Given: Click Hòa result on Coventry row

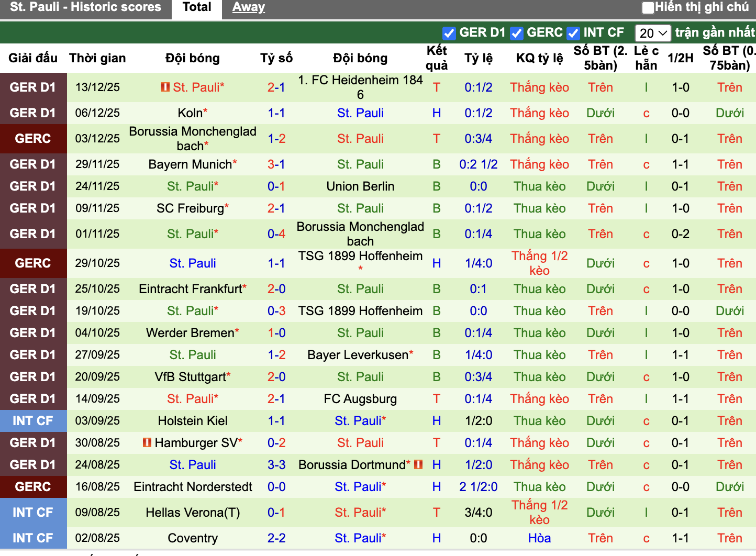Looking at the screenshot, I should [540, 538].
